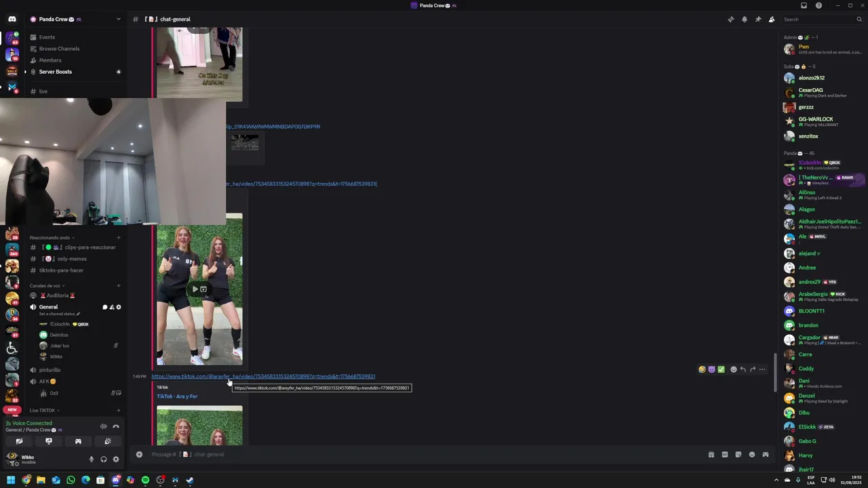
Task: Open General voice channel settings gear
Action: 119,307
